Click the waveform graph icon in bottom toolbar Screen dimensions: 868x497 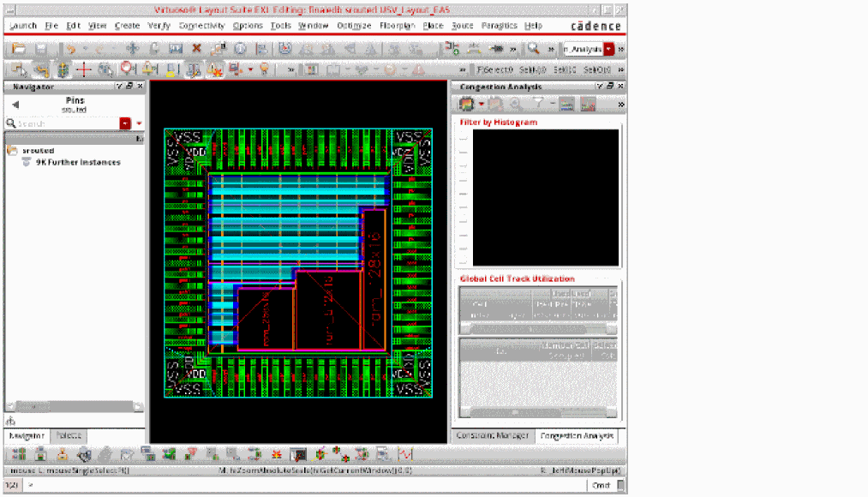(x=405, y=454)
